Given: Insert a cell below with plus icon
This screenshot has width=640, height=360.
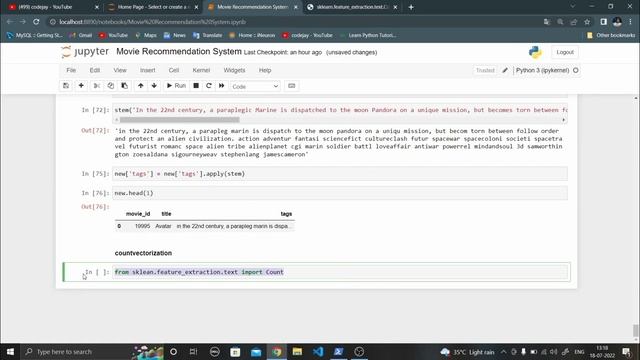Looking at the screenshot, I should click(81, 86).
